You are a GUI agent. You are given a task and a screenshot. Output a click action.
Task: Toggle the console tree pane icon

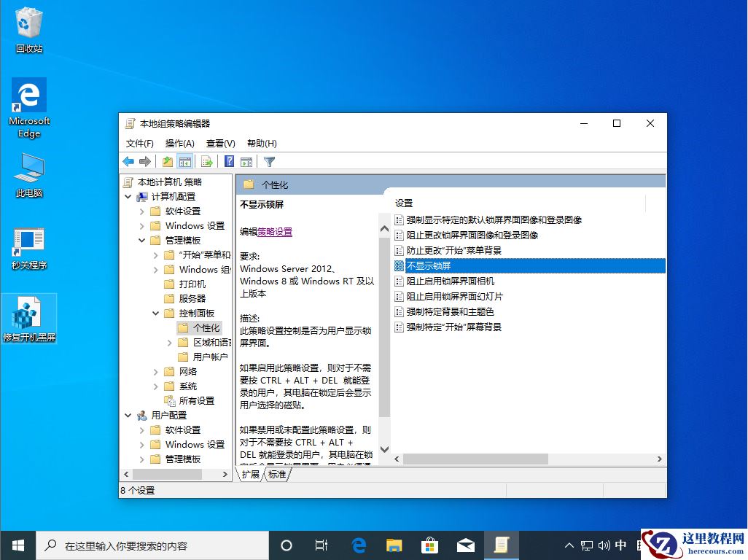point(185,161)
